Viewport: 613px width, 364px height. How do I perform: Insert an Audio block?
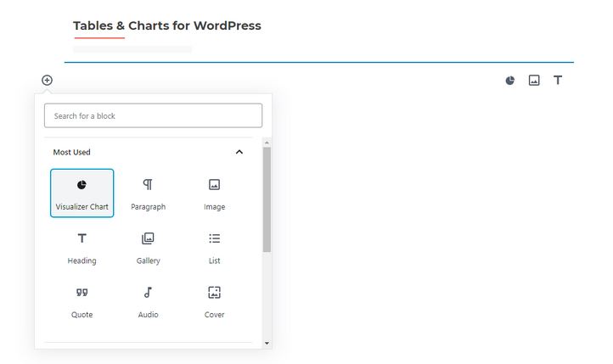[x=149, y=301]
